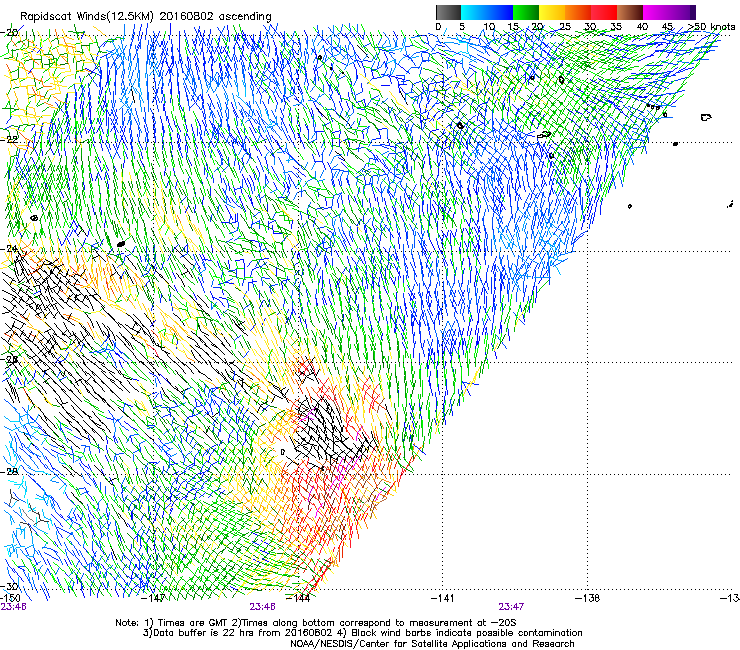Screen dimensions: 740x650
Task: Pick the orange 25-30 knots legend segment
Action: [x=578, y=12]
